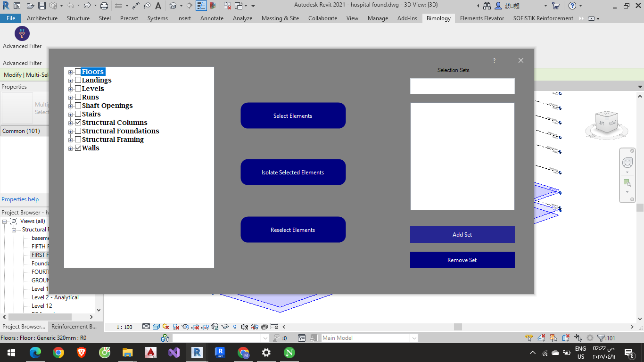
Task: Click the Visual Style cube icon
Action: click(156, 326)
